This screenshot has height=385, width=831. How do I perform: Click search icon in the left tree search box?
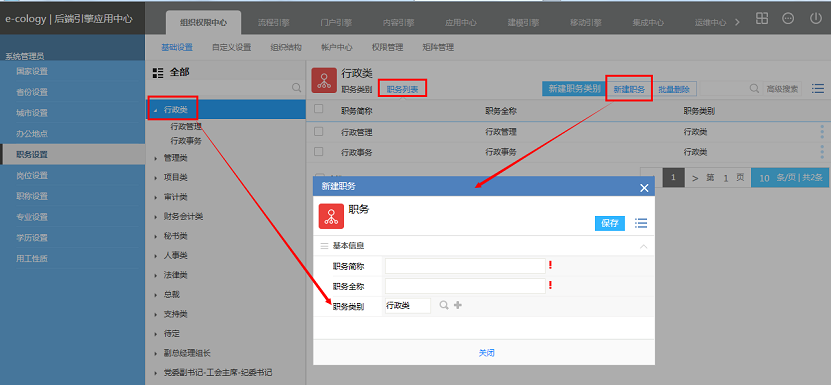(x=297, y=88)
